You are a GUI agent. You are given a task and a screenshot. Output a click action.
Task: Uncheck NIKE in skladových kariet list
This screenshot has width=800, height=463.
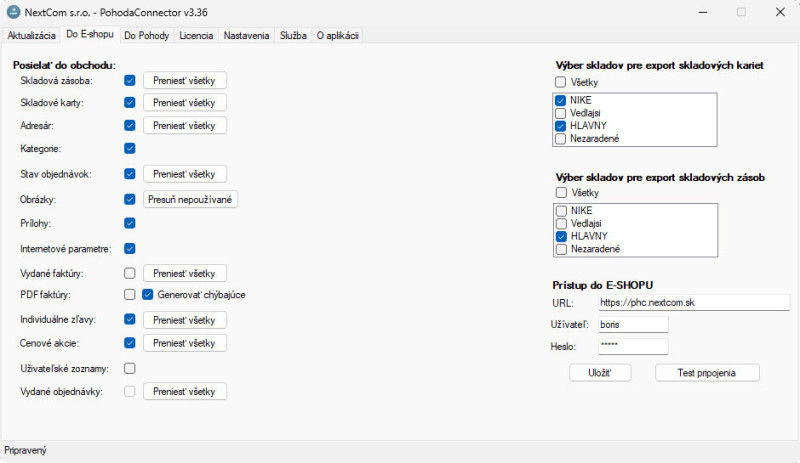(560, 100)
